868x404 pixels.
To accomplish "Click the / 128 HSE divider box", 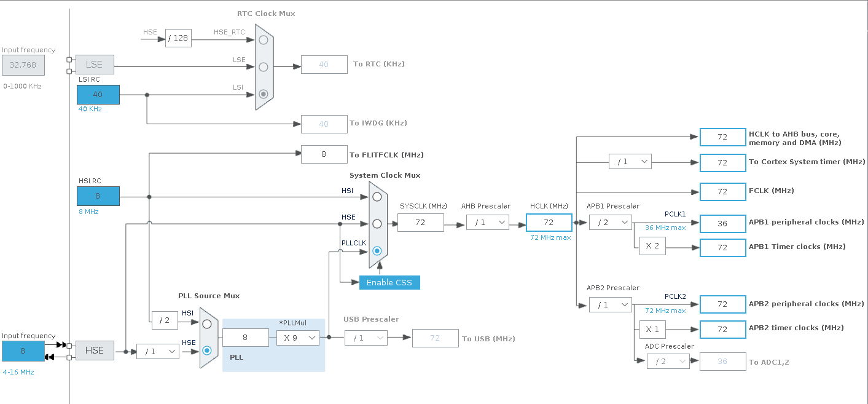I will (x=178, y=38).
